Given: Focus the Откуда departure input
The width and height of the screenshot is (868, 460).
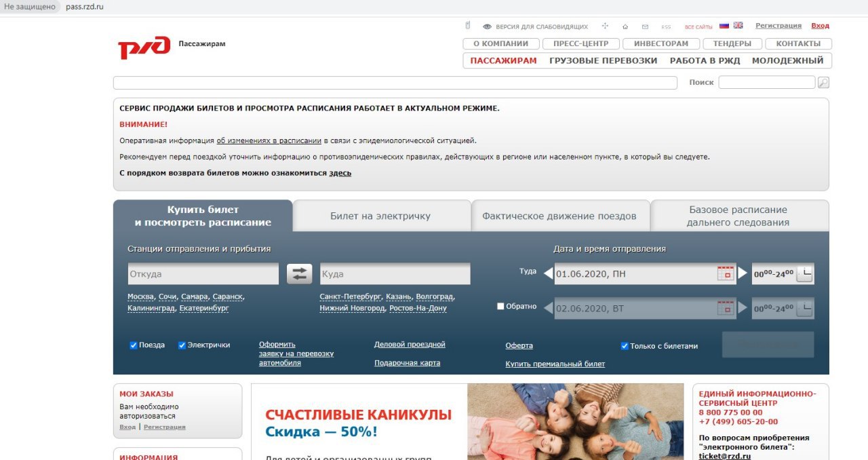Looking at the screenshot, I should 203,274.
